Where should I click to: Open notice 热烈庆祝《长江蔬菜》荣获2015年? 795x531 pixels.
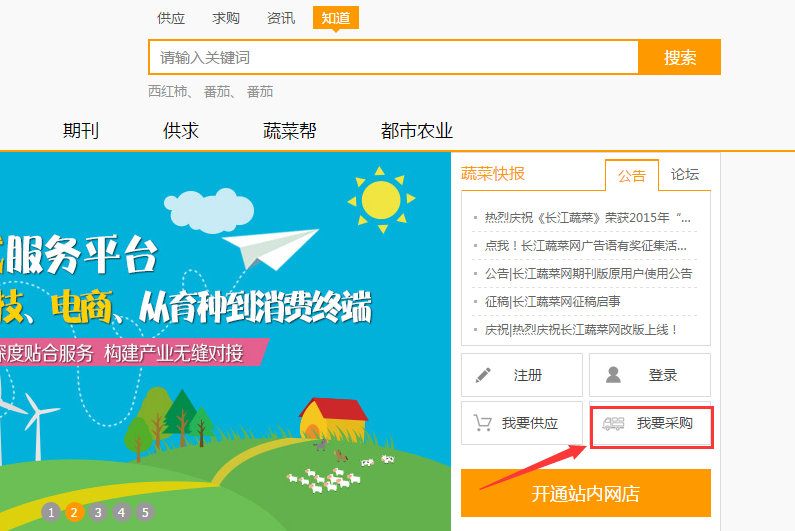(x=587, y=218)
